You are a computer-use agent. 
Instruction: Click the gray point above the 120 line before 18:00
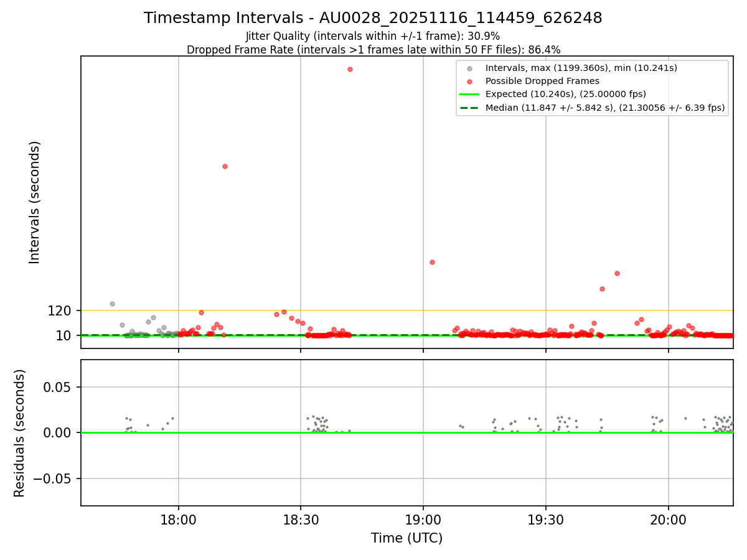point(112,304)
